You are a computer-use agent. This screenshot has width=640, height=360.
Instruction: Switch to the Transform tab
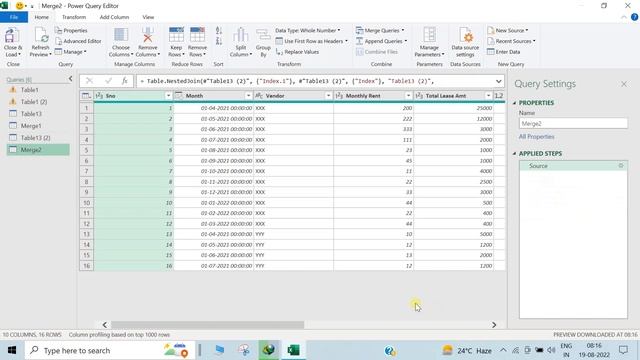click(x=74, y=17)
